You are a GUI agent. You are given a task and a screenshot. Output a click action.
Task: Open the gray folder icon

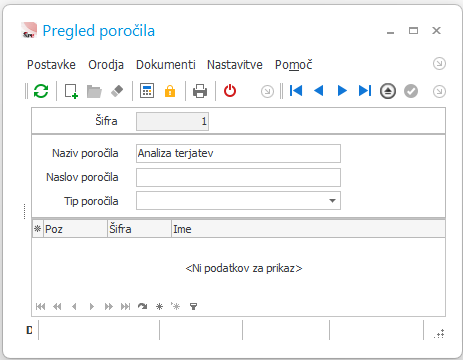(x=94, y=91)
